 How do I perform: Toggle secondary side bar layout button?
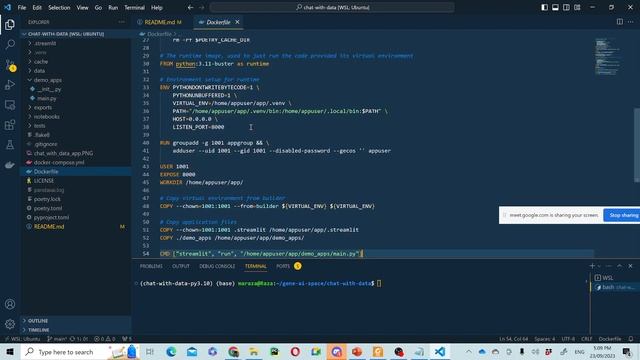coord(566,7)
